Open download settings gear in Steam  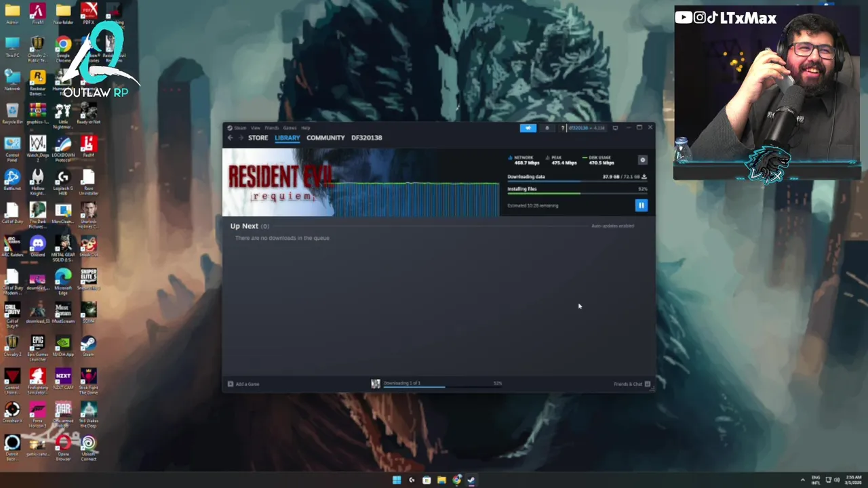pyautogui.click(x=643, y=160)
